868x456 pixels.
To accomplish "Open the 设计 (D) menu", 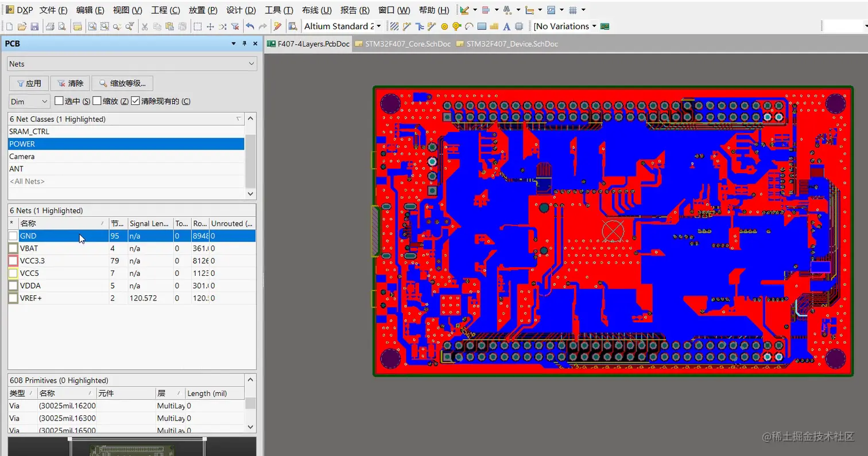I will (x=241, y=10).
